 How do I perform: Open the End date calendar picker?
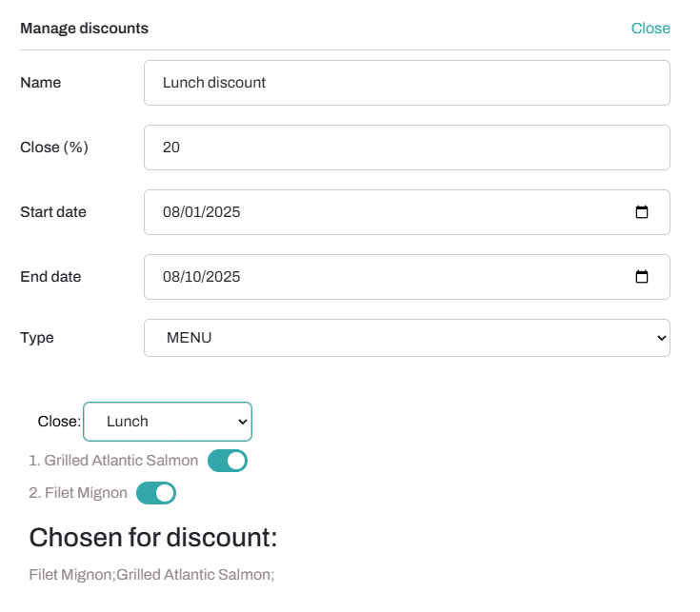(x=642, y=277)
